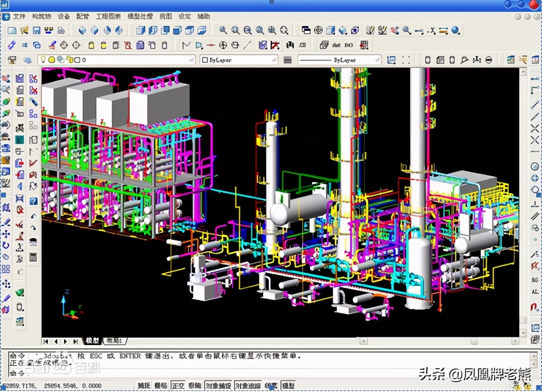Click the first magnifier zoom icon
The width and height of the screenshot is (542, 392).
pyautogui.click(x=223, y=30)
